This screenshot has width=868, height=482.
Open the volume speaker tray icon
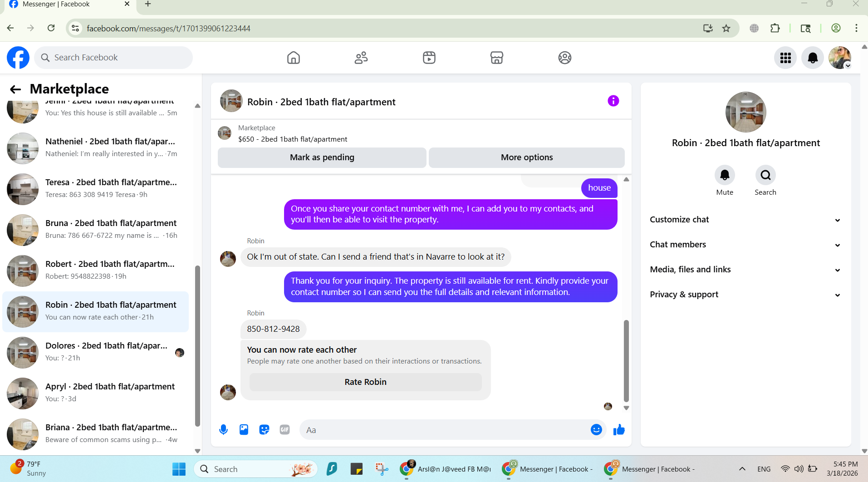[799, 469]
